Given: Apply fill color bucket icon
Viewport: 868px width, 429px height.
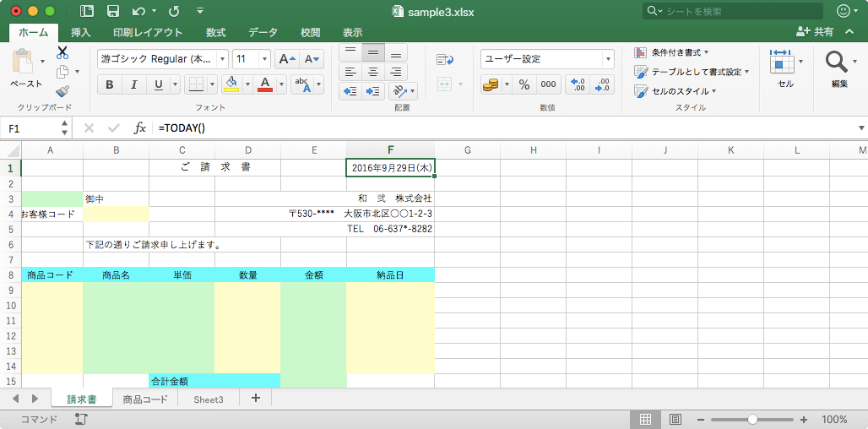Looking at the screenshot, I should coord(232,84).
